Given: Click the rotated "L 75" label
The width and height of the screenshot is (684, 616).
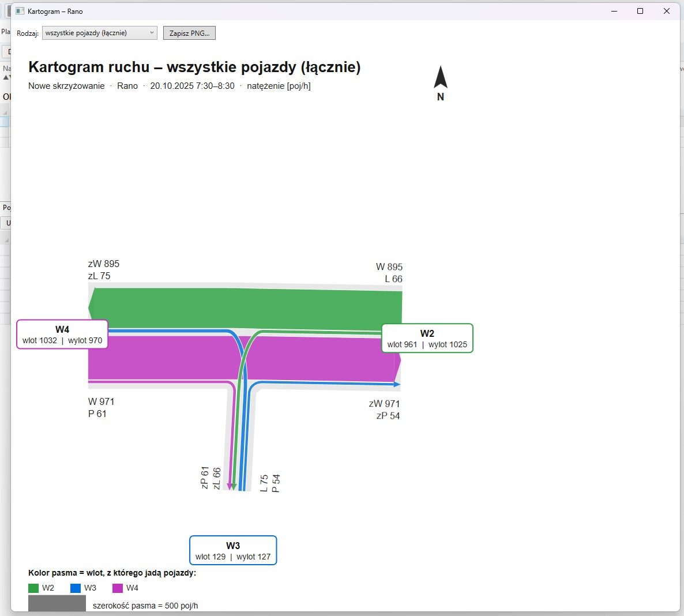Looking at the screenshot, I should (x=264, y=483).
